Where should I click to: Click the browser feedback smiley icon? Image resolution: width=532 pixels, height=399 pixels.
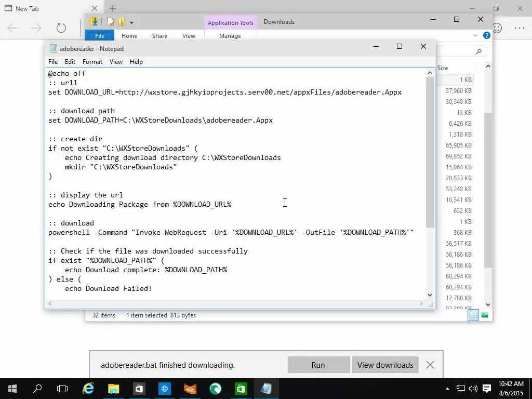pyautogui.click(x=497, y=28)
